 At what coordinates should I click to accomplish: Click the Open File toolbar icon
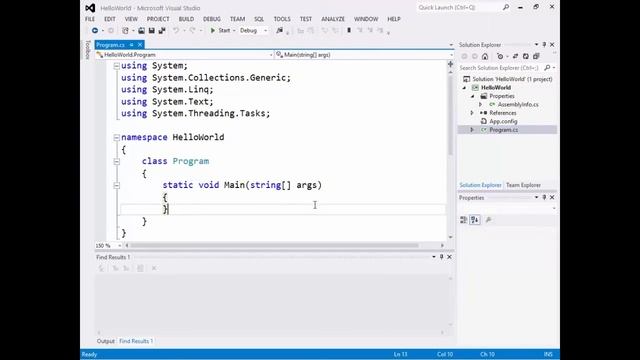pos(141,31)
